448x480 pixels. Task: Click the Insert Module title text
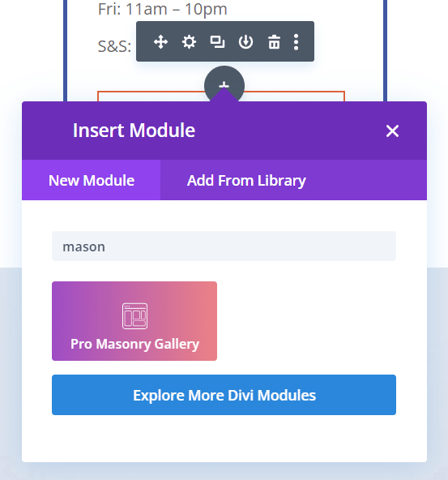click(x=134, y=131)
